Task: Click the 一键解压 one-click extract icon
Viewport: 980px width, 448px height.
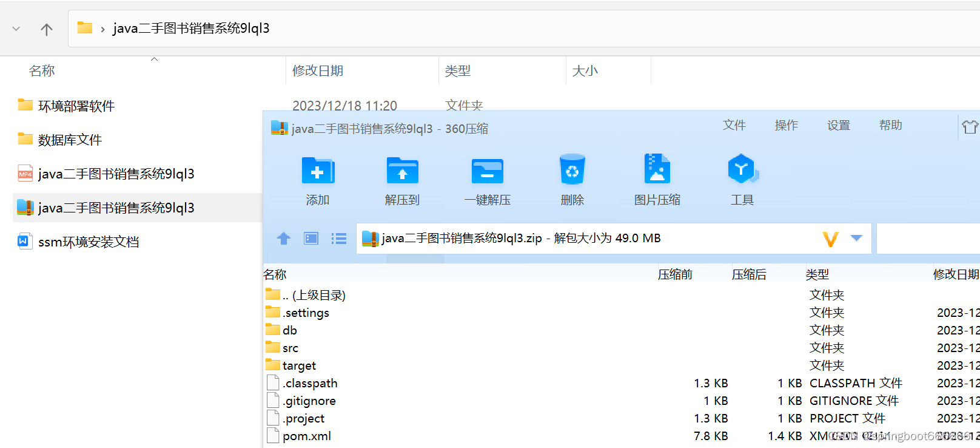Action: 488,171
